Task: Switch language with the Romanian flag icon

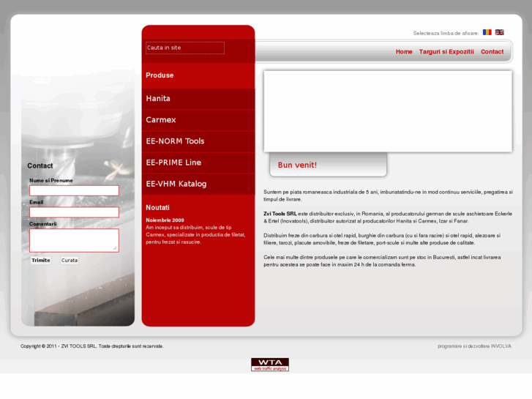Action: point(487,32)
